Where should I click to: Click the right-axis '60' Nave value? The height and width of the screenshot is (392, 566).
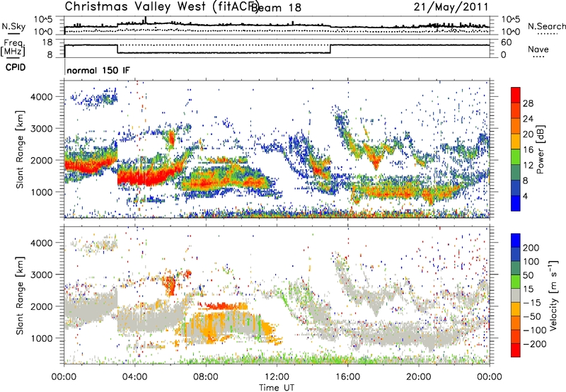coord(507,42)
